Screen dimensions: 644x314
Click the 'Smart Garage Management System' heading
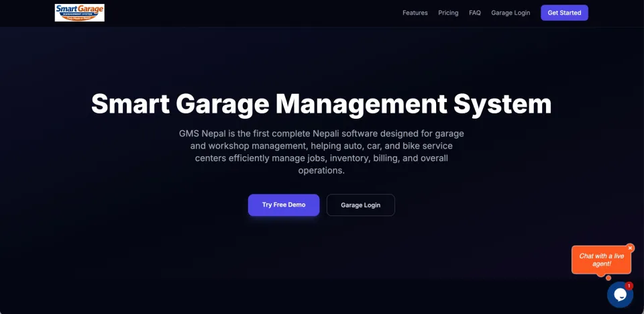[x=321, y=104]
